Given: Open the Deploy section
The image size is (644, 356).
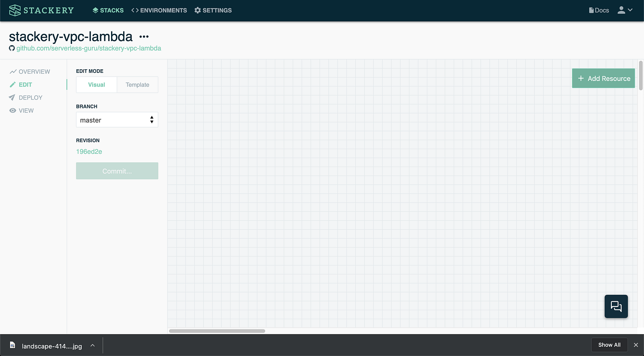Looking at the screenshot, I should click(x=26, y=97).
